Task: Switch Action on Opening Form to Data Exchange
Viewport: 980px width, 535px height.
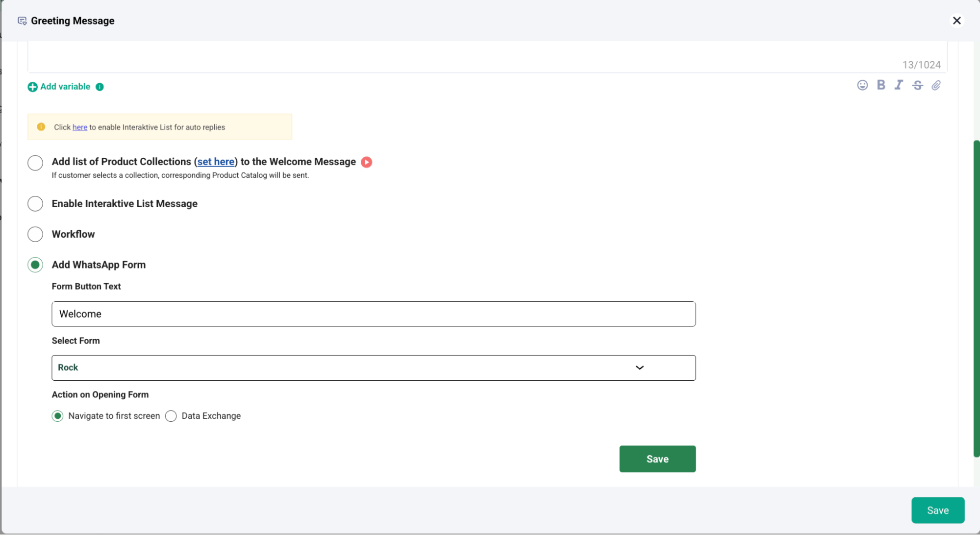Action: coord(171,415)
